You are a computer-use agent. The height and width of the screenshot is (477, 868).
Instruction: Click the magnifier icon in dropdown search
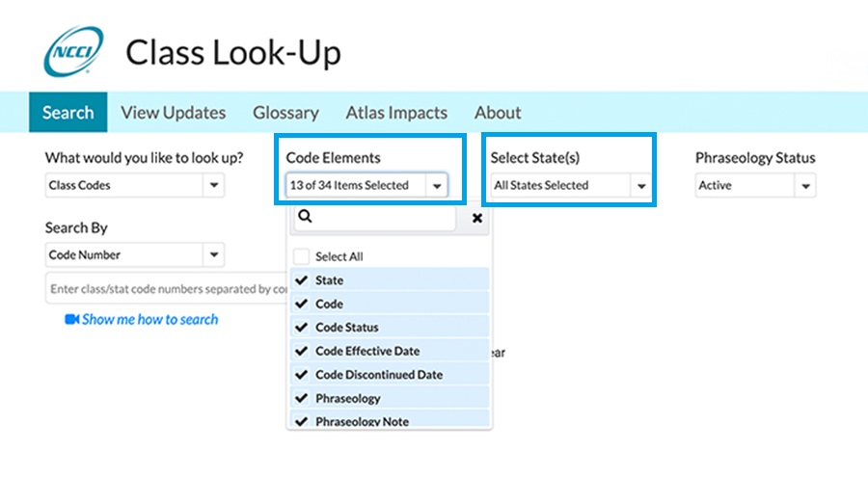(x=305, y=217)
